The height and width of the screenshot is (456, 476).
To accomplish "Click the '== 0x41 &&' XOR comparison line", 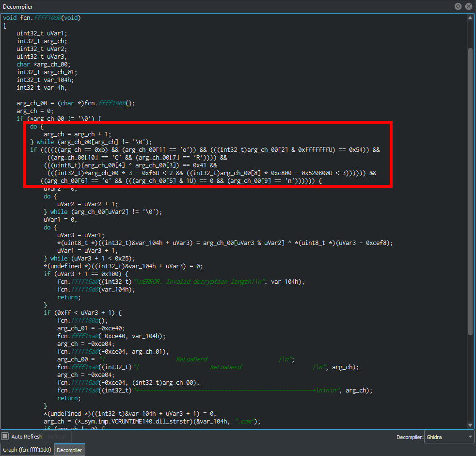I will (x=130, y=165).
